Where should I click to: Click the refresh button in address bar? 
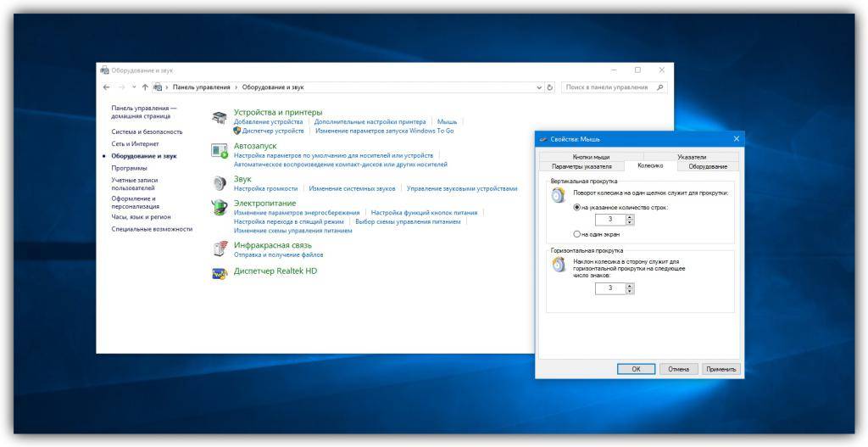pyautogui.click(x=550, y=87)
